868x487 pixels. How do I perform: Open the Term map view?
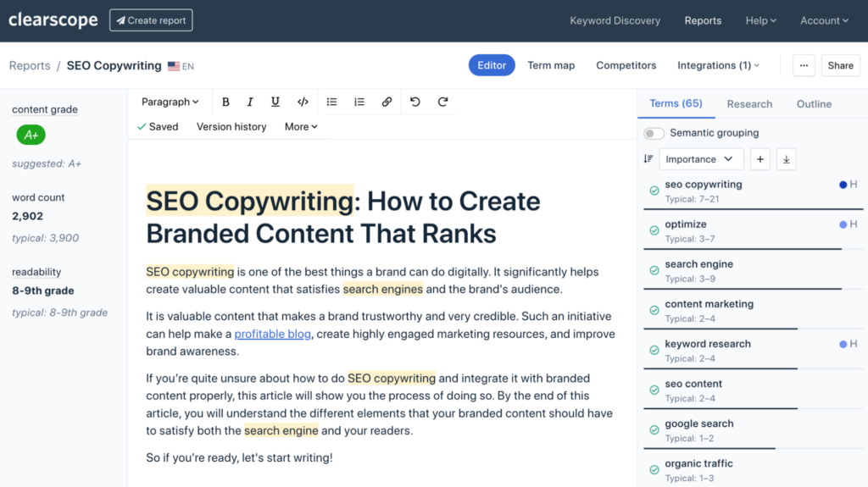551,65
